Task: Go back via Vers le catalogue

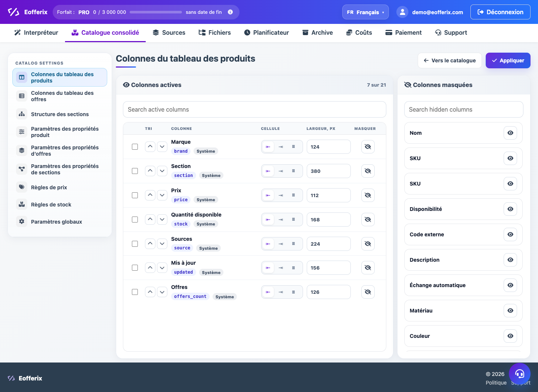Action: pos(450,60)
